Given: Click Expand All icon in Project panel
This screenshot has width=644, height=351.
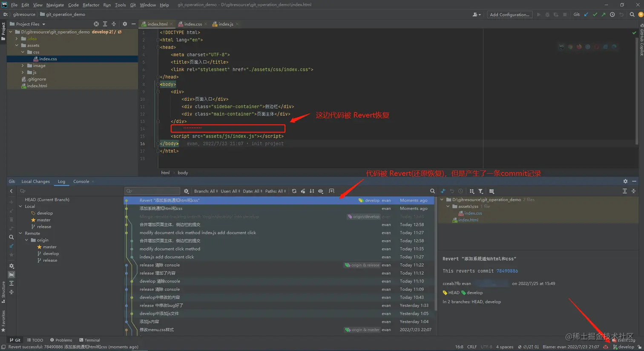Looking at the screenshot, I should click(105, 24).
